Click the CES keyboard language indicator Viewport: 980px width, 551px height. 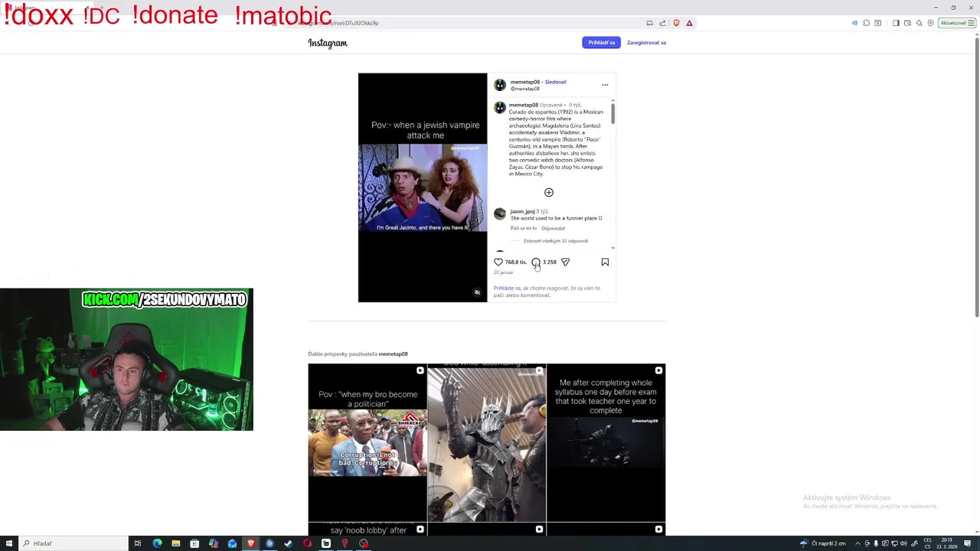[x=927, y=543]
